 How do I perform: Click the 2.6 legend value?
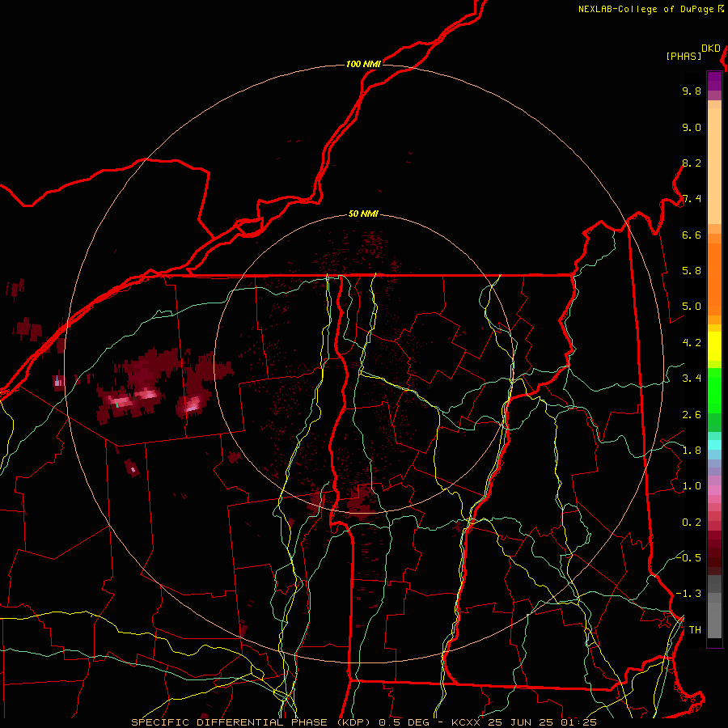pos(692,415)
